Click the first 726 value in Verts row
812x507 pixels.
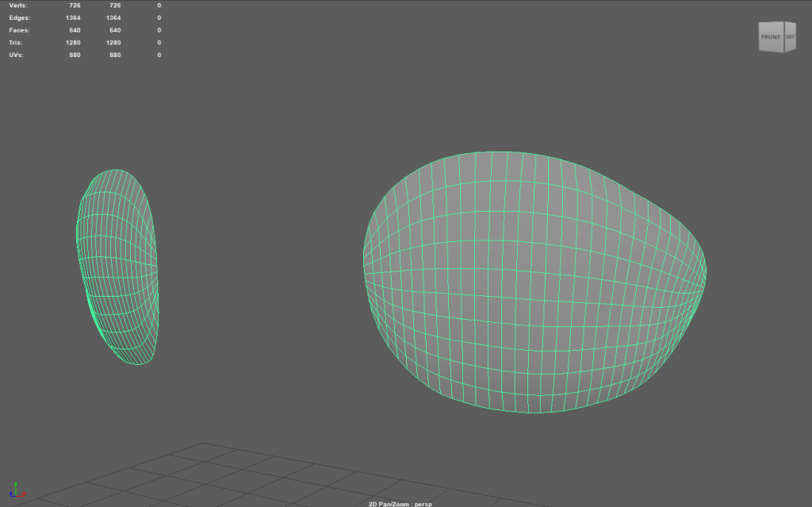(x=75, y=6)
